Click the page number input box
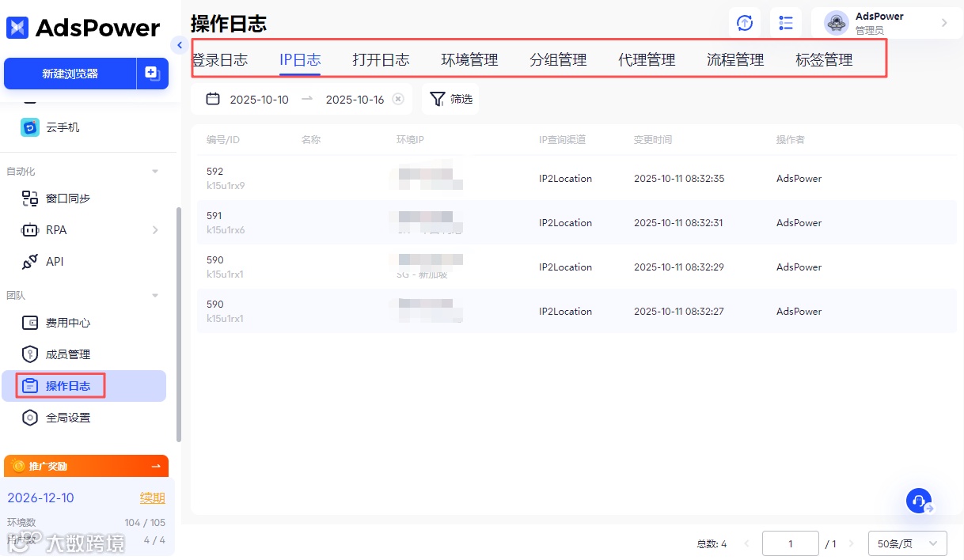This screenshot has height=560, width=964. [790, 543]
